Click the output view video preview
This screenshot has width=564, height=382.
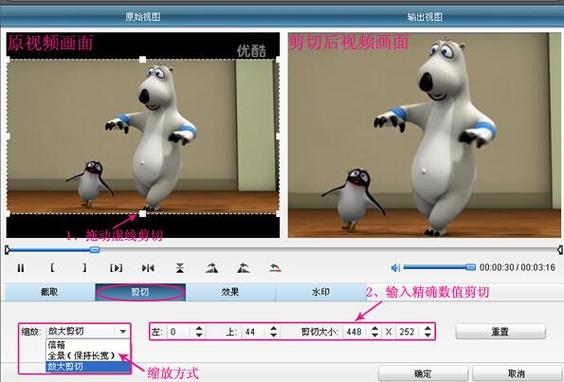coord(424,135)
